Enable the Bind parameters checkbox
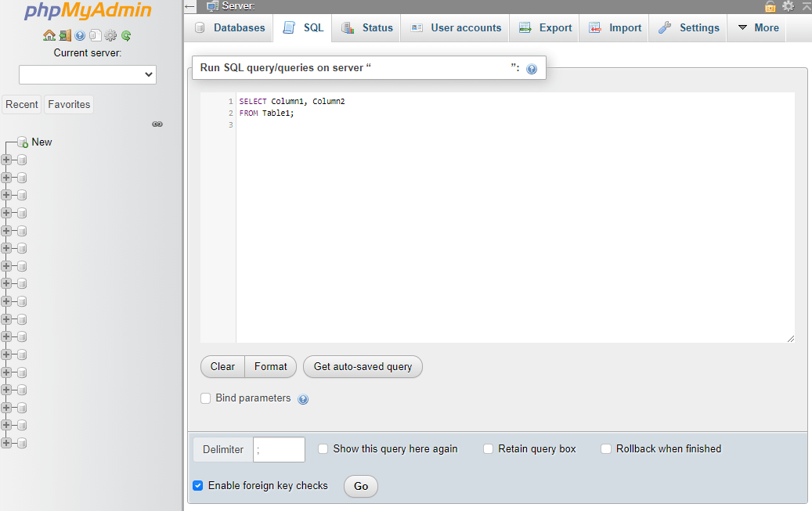The height and width of the screenshot is (511, 812). (x=205, y=398)
